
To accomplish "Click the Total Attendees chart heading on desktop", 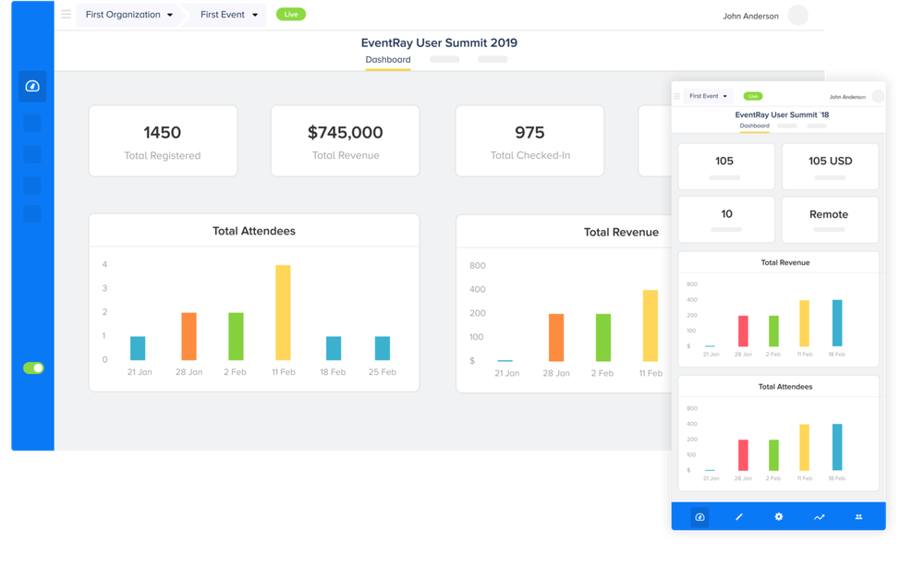I will coord(254,231).
